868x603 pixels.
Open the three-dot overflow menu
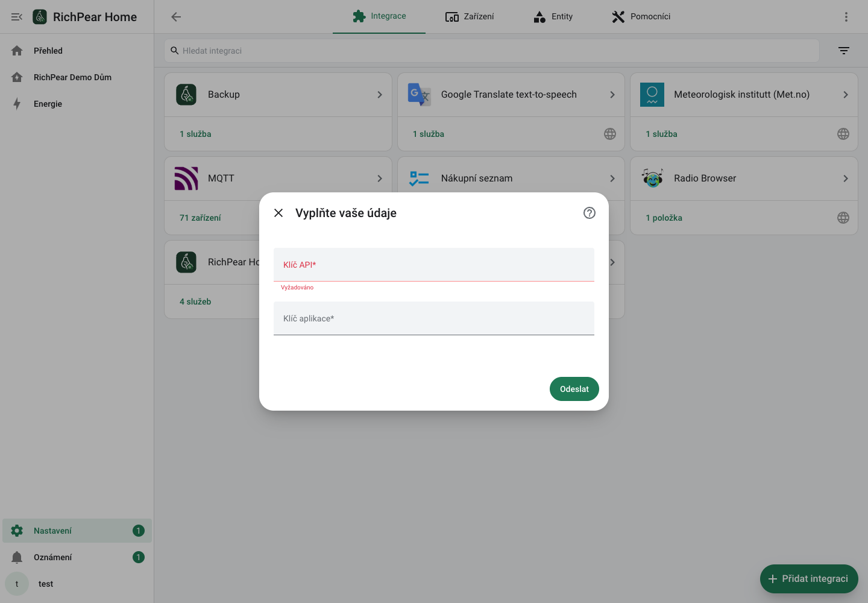[846, 17]
